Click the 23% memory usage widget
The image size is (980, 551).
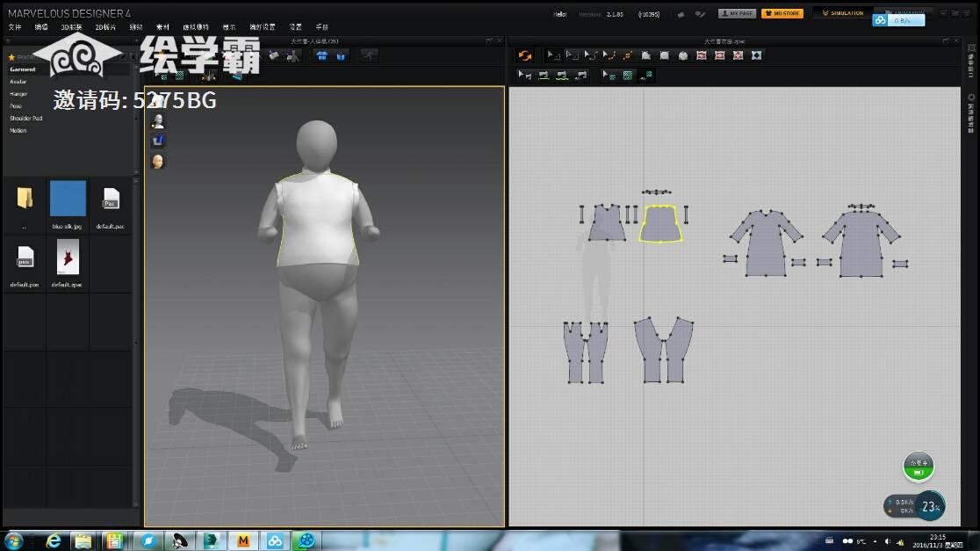930,506
